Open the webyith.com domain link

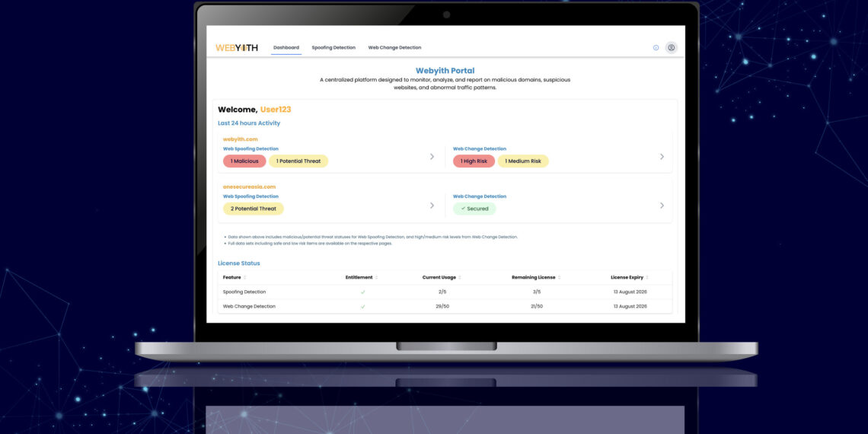(x=241, y=139)
